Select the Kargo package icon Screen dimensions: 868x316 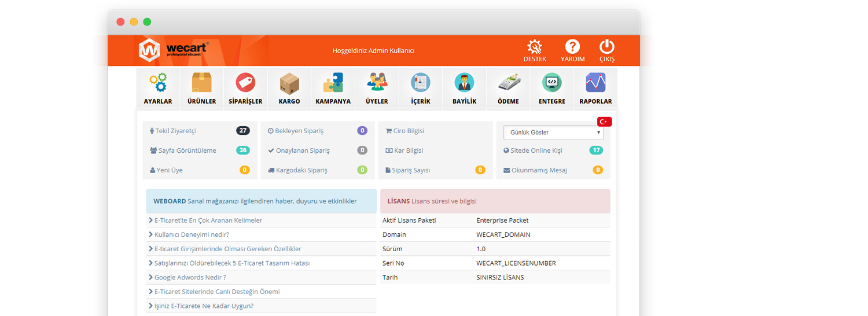click(289, 83)
